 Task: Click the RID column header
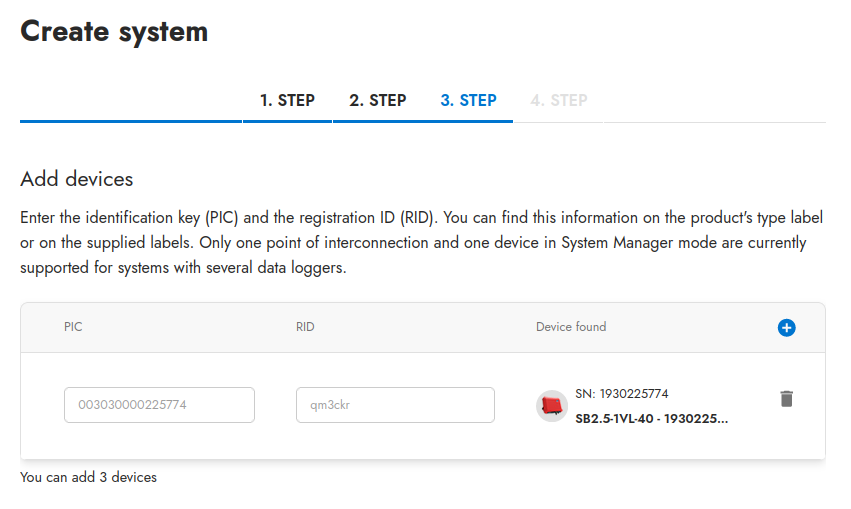305,327
